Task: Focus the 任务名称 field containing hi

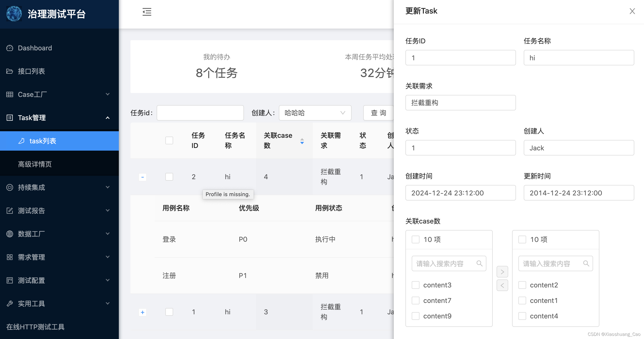Action: pos(579,58)
